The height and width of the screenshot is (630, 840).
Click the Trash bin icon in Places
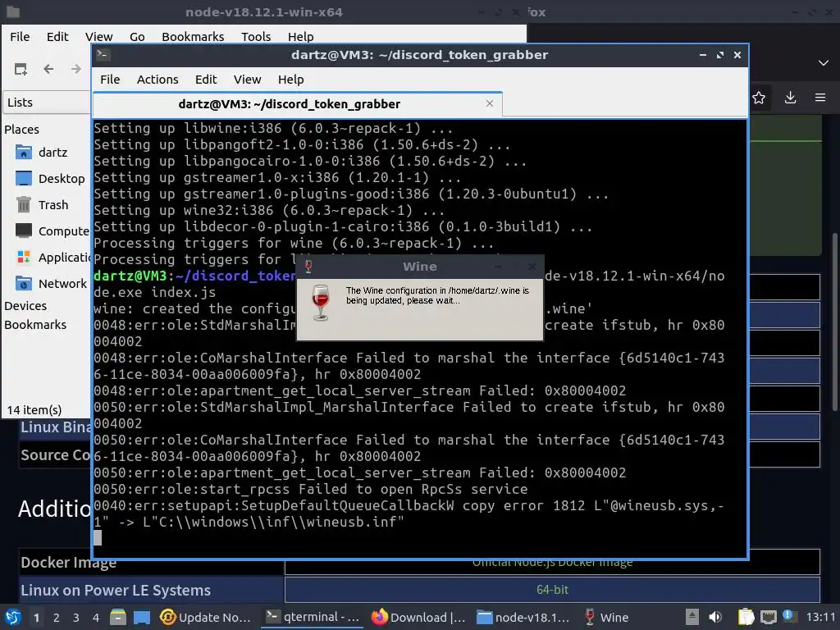point(23,204)
